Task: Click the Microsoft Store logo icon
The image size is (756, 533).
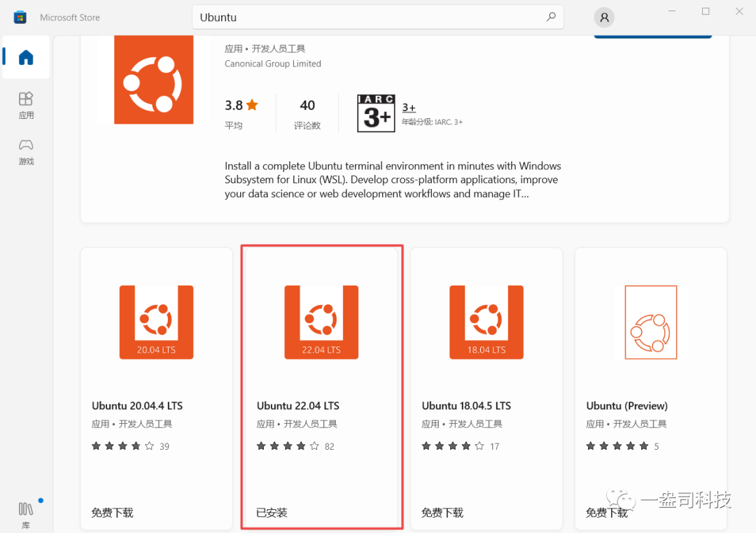Action: [x=20, y=17]
